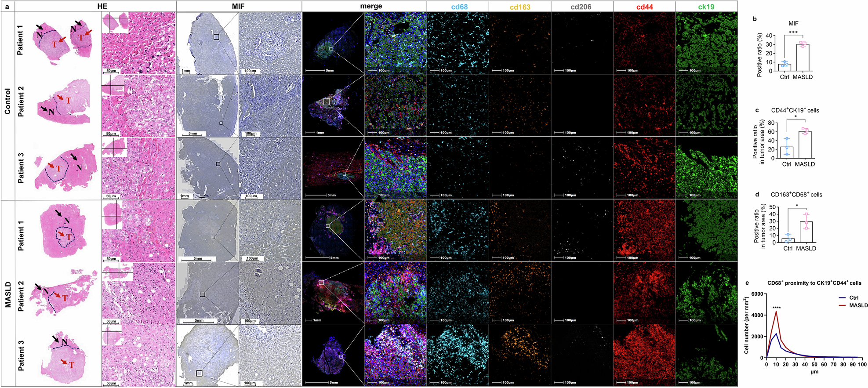Click the red MASLD line in chart legend
The height and width of the screenshot is (388, 868).
point(842,305)
